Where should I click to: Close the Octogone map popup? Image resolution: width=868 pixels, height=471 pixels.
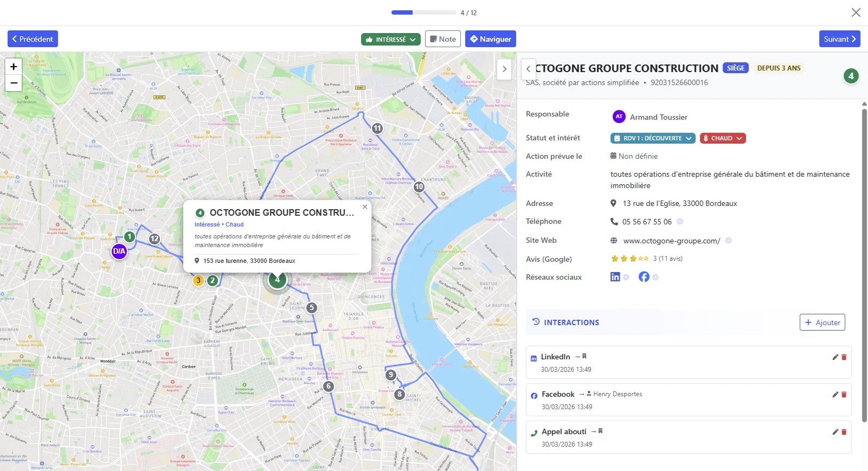365,207
